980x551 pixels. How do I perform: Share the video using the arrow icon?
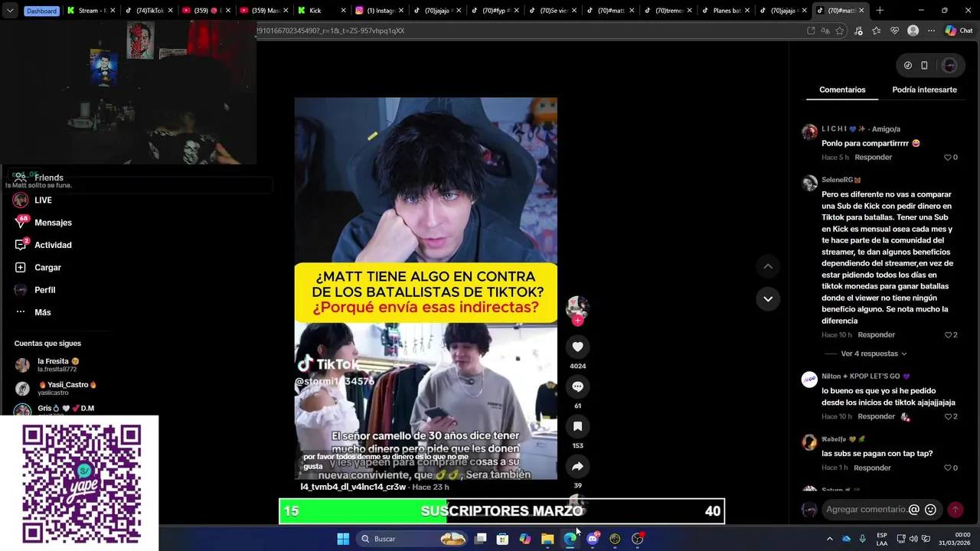(577, 466)
